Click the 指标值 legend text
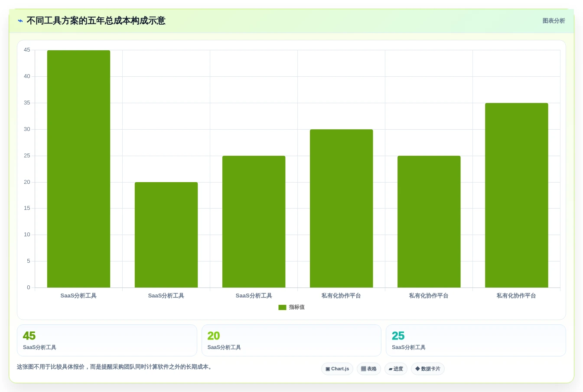This screenshot has width=583, height=392. 297,307
